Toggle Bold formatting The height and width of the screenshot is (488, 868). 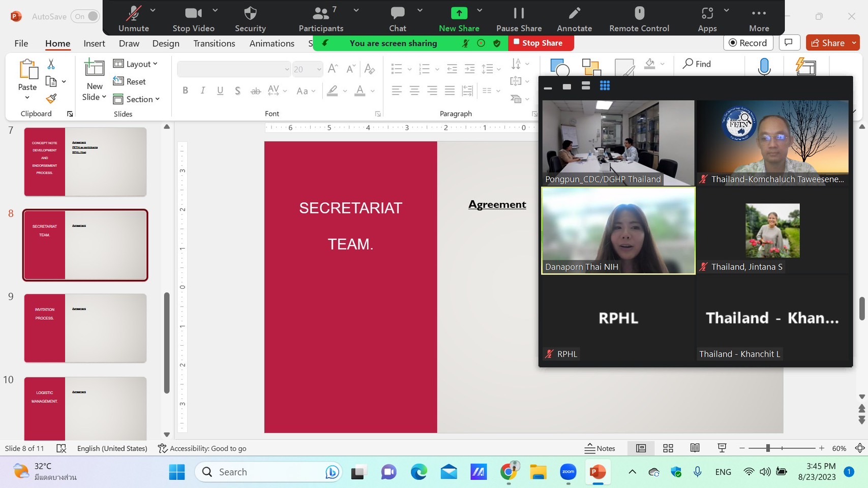click(185, 90)
